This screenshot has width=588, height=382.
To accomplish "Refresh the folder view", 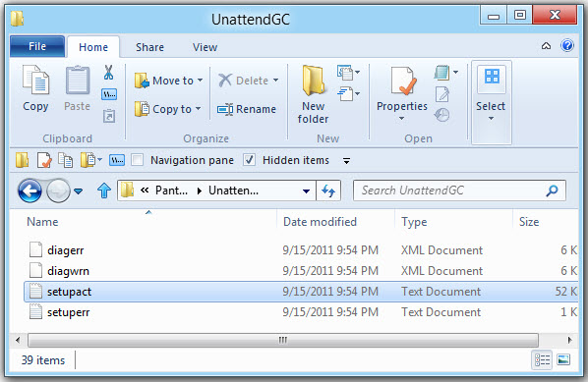I will pyautogui.click(x=328, y=191).
